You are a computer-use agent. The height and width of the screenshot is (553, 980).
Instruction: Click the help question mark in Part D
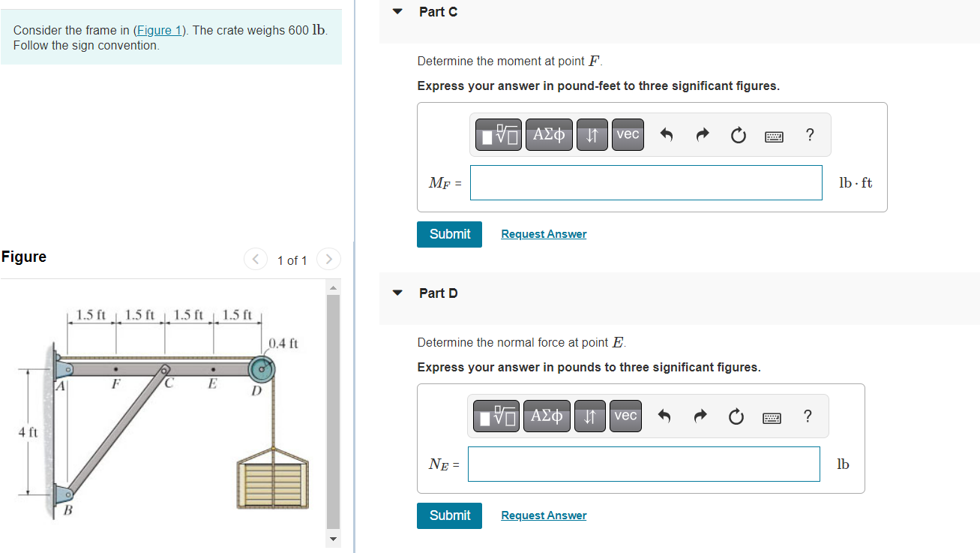[808, 416]
